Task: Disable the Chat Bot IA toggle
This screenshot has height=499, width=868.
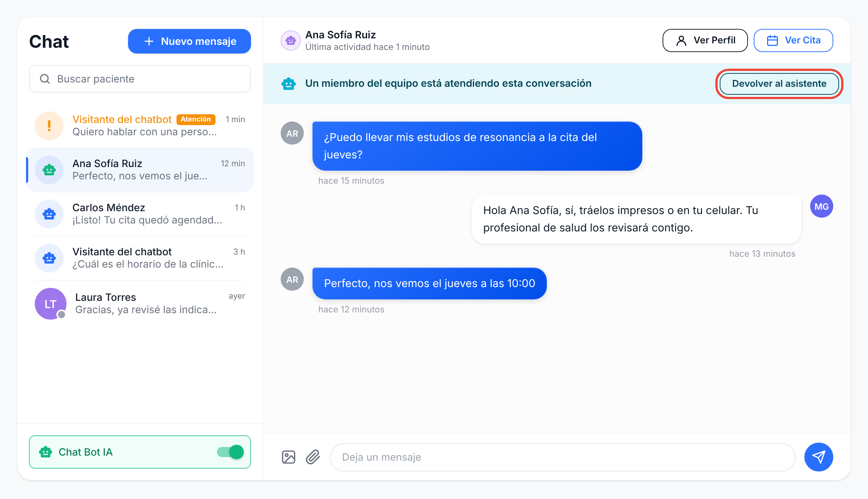Action: 230,452
